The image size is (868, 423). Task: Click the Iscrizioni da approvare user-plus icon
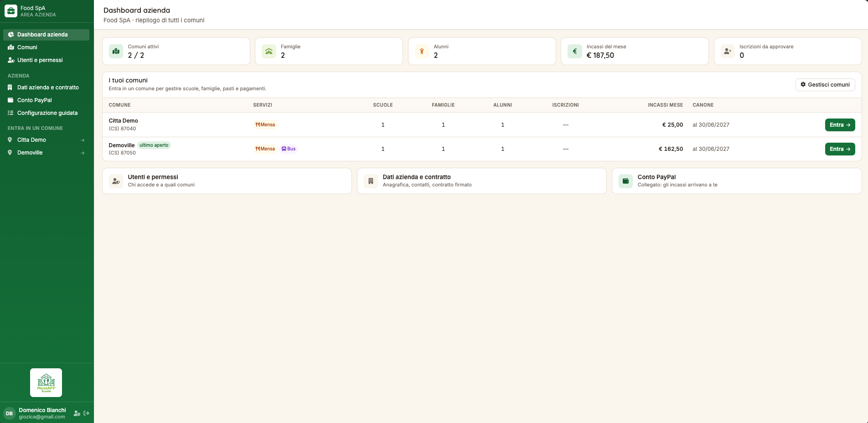tap(728, 51)
